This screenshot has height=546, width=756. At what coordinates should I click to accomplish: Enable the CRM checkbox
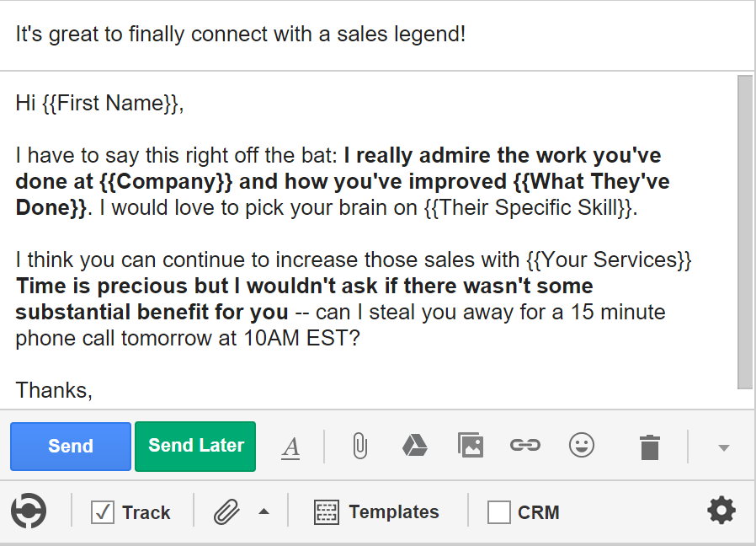coord(499,512)
